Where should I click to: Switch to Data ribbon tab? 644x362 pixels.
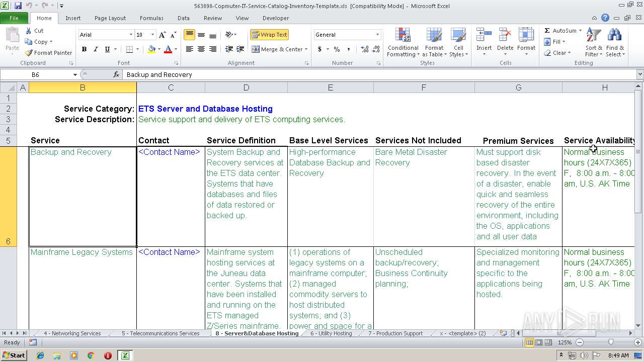click(184, 18)
